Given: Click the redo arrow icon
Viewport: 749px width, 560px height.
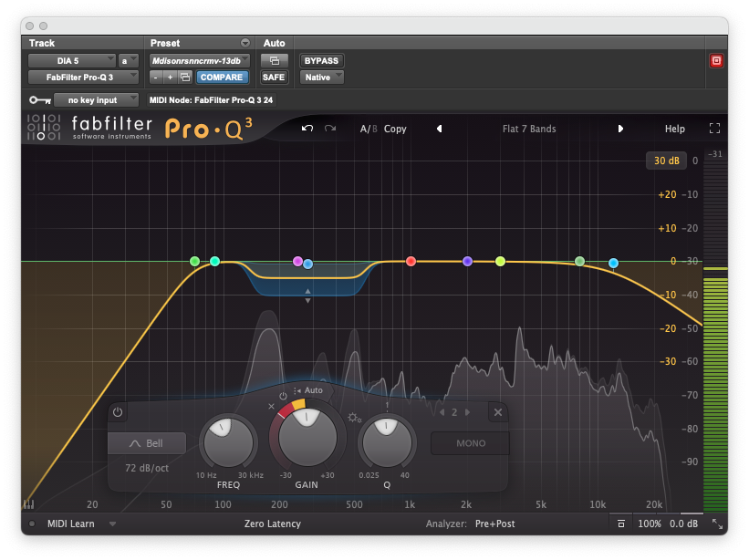Looking at the screenshot, I should [330, 129].
